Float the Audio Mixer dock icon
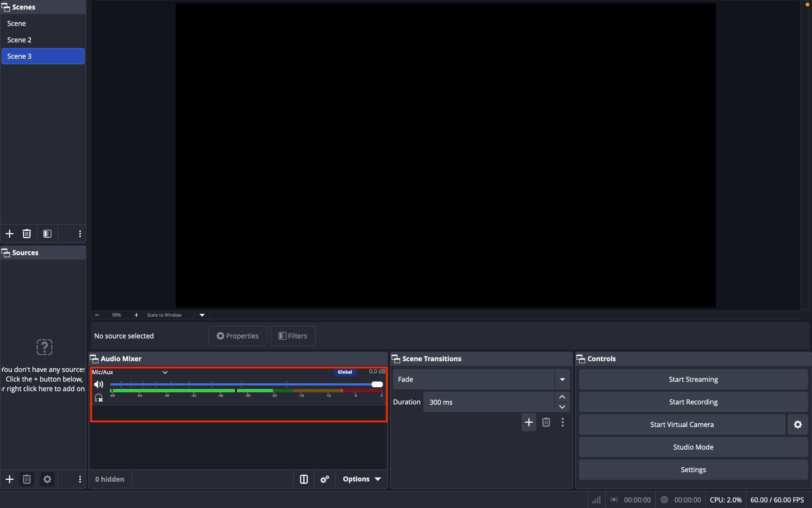This screenshot has height=508, width=812. tap(94, 359)
